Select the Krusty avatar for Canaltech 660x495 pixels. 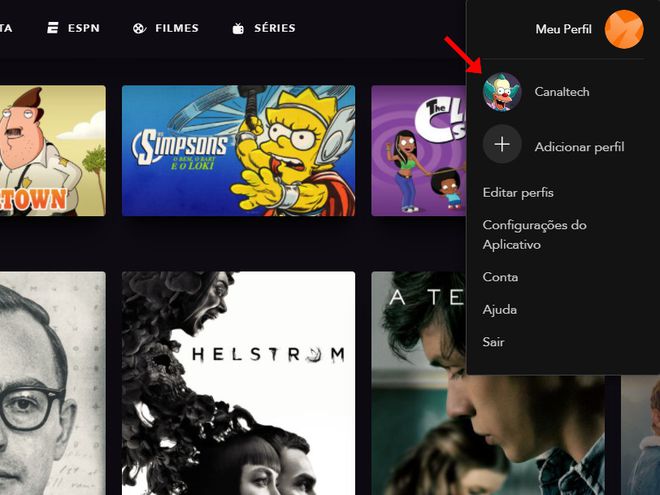click(502, 92)
